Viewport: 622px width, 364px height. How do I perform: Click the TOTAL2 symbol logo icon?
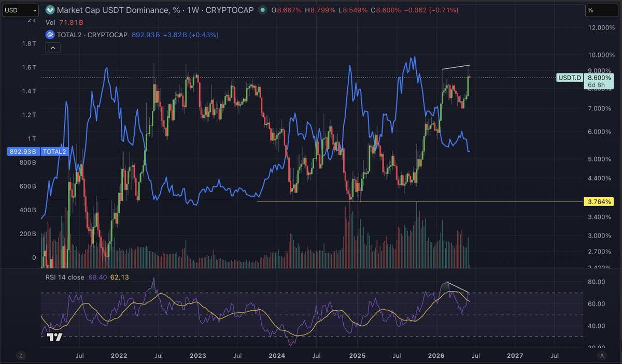pyautogui.click(x=50, y=35)
